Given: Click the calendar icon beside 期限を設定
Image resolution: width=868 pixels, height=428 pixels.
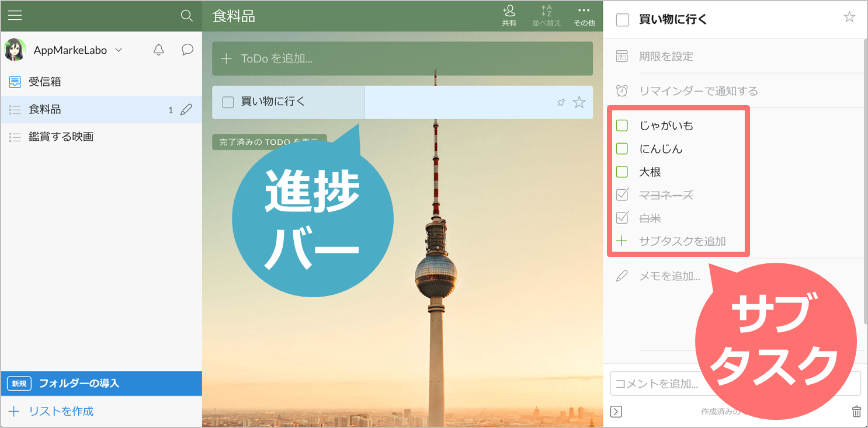Looking at the screenshot, I should coord(622,57).
